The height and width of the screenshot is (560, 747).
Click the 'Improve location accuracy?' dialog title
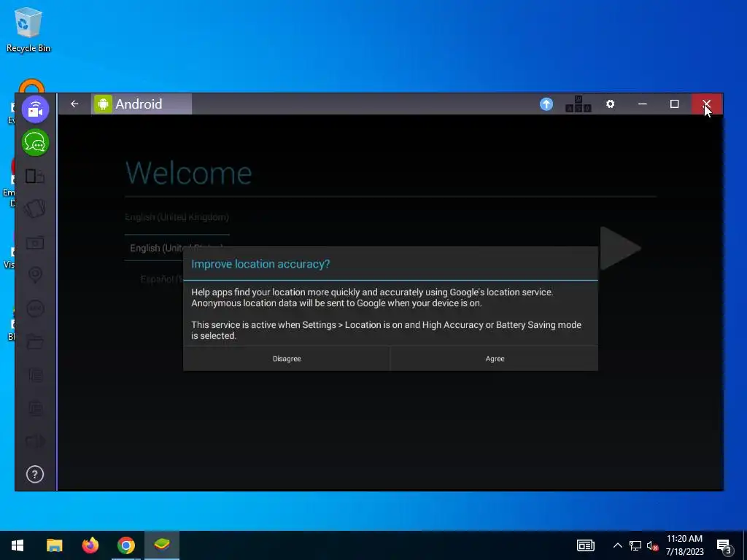tap(260, 264)
